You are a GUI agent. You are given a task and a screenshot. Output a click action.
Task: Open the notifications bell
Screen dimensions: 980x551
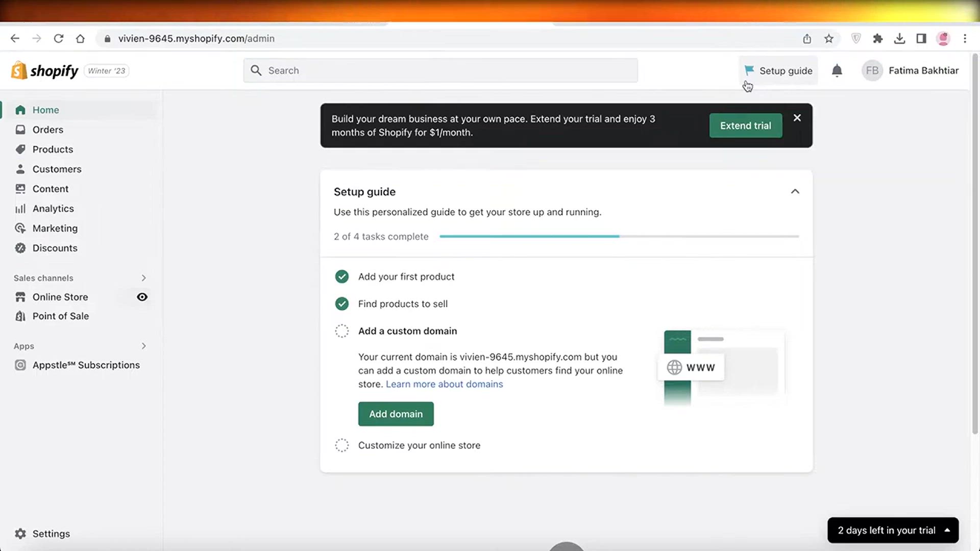[x=837, y=70]
